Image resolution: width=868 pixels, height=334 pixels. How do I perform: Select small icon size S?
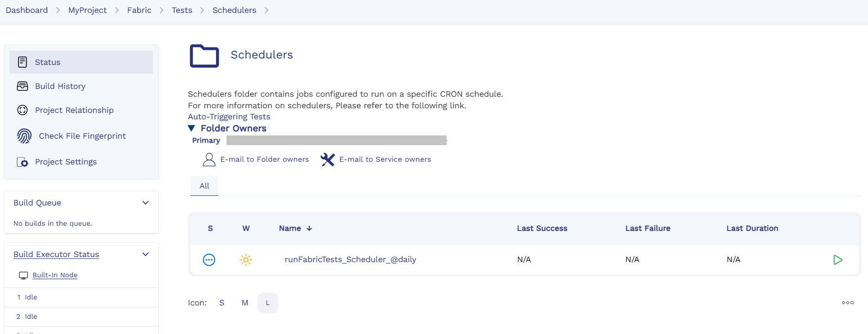(x=222, y=303)
